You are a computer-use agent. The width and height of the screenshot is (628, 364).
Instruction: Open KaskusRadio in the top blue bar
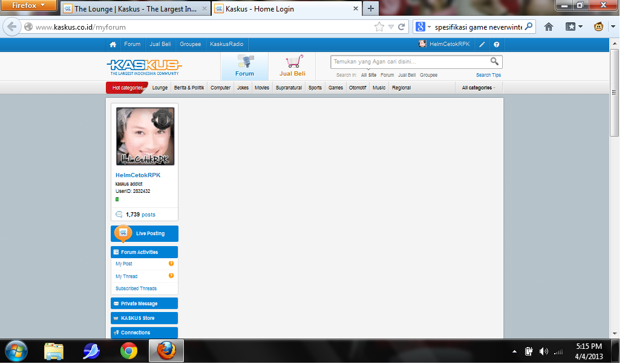pyautogui.click(x=227, y=44)
